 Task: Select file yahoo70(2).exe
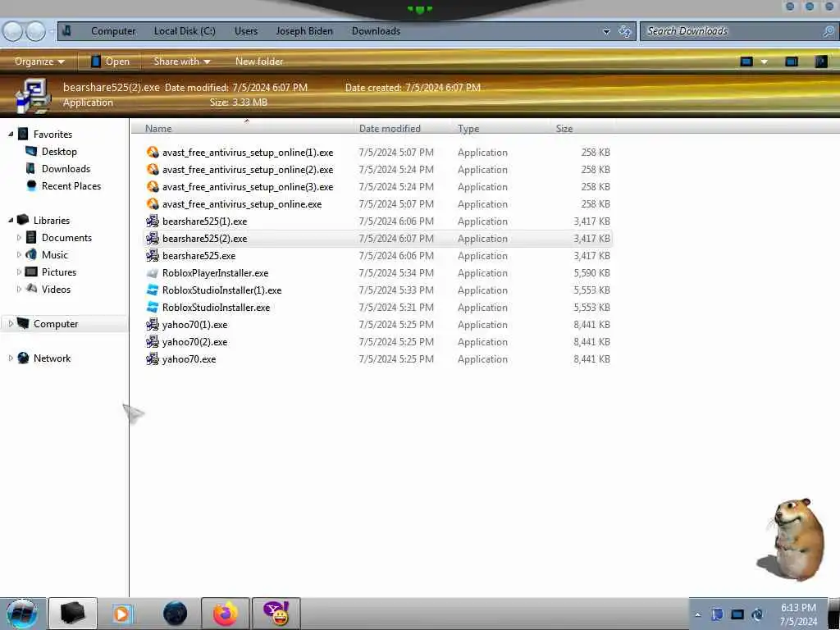[194, 342]
